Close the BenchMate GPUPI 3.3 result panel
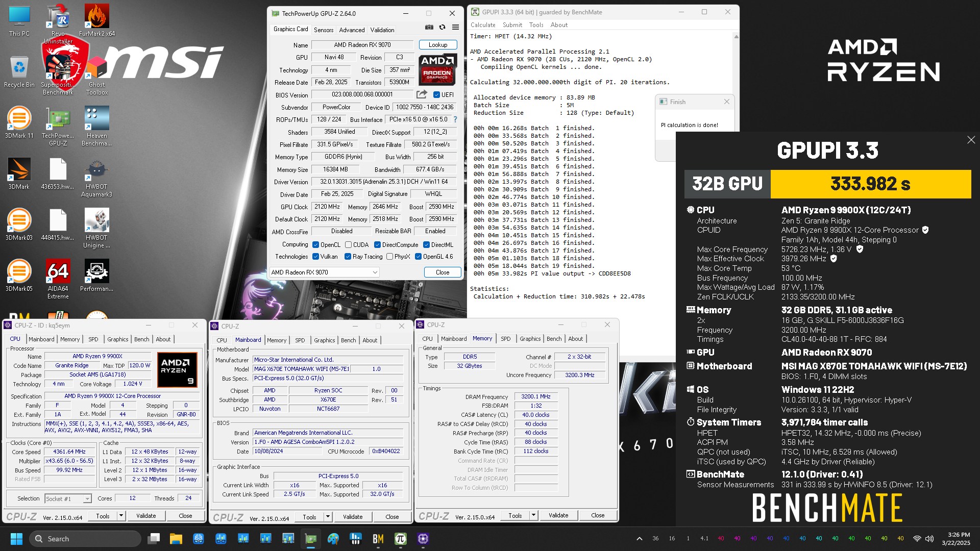The height and width of the screenshot is (551, 980). pyautogui.click(x=971, y=140)
